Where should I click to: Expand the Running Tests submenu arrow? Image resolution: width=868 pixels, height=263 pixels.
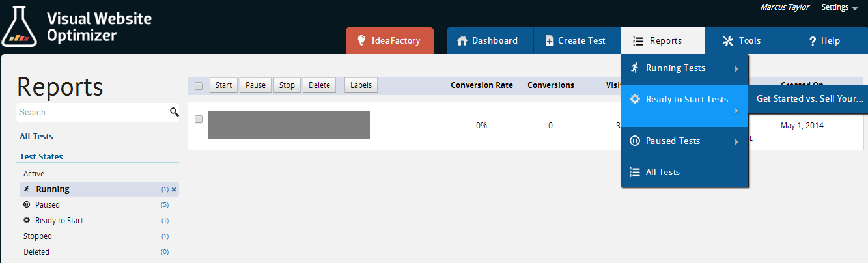pyautogui.click(x=736, y=68)
